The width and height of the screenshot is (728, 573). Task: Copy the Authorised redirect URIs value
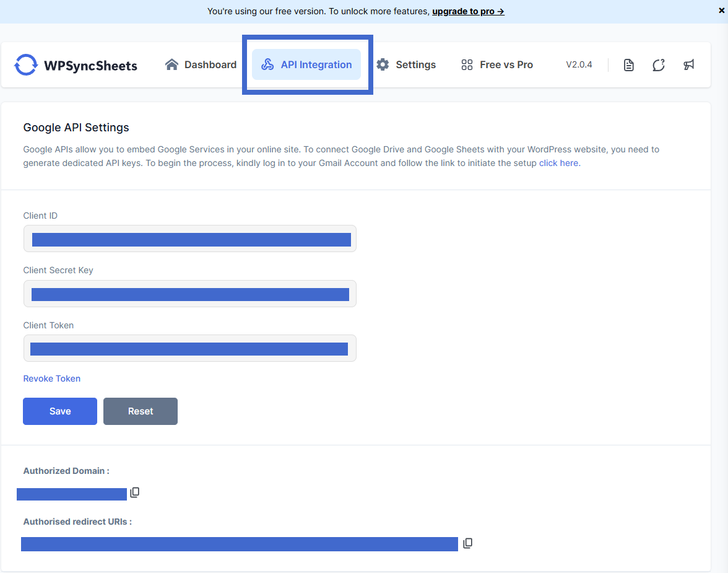[468, 543]
